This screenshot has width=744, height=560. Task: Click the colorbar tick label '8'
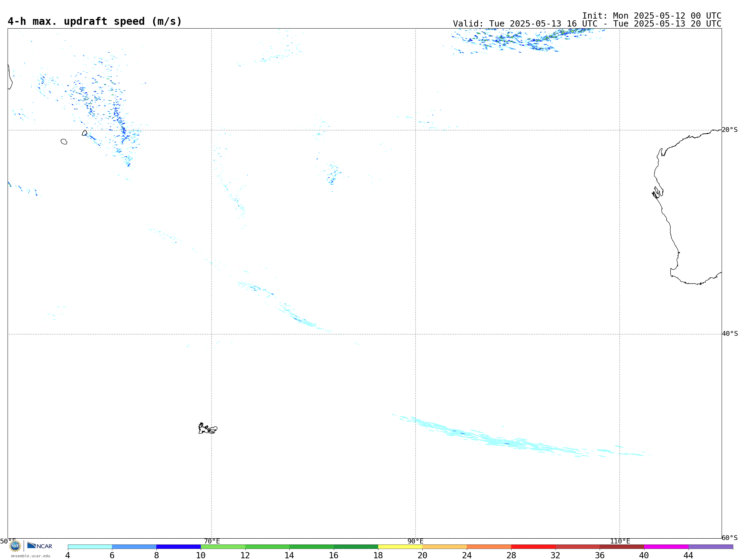coord(156,555)
